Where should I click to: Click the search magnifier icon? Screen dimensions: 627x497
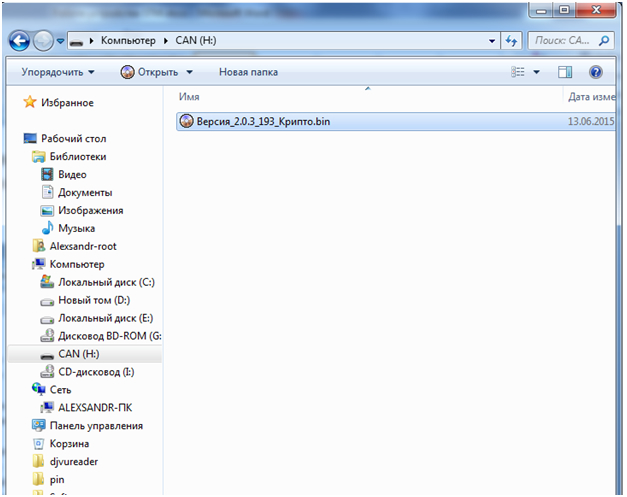604,42
